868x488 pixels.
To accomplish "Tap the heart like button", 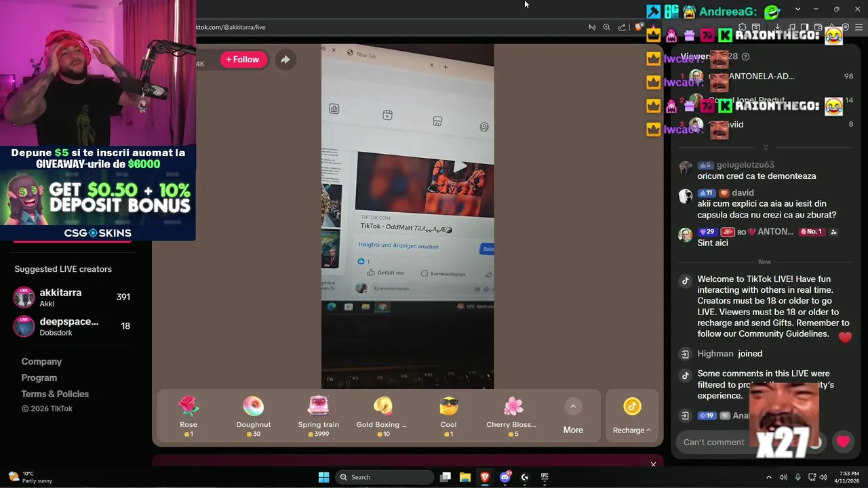I will tap(843, 442).
